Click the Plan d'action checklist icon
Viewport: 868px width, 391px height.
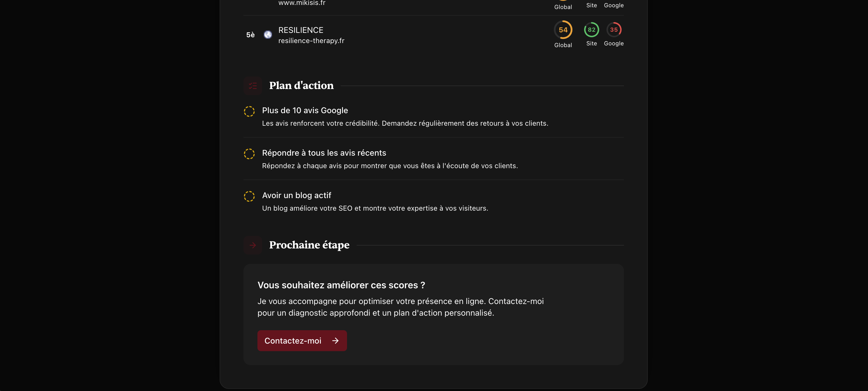253,86
